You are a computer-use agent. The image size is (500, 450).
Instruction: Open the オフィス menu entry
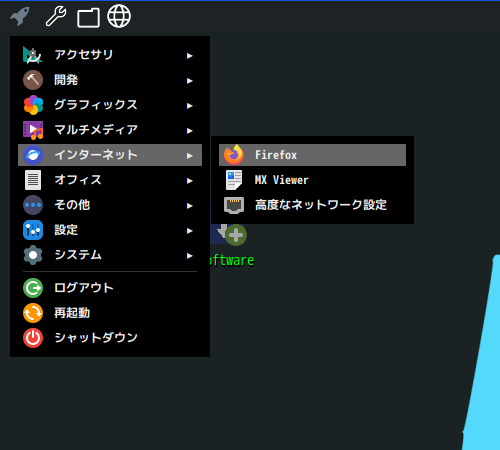pos(110,180)
